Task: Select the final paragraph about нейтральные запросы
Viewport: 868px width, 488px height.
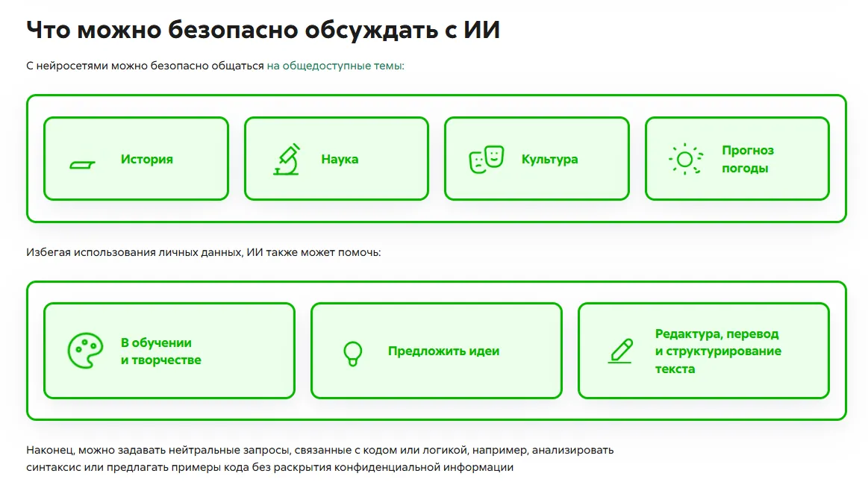Action: pyautogui.click(x=319, y=457)
